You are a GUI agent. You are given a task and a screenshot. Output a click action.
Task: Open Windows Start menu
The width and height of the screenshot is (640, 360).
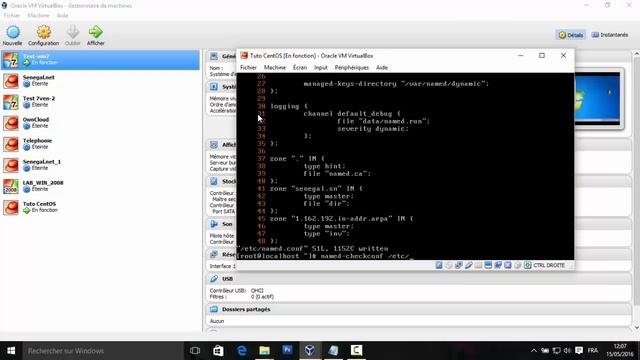[11, 351]
